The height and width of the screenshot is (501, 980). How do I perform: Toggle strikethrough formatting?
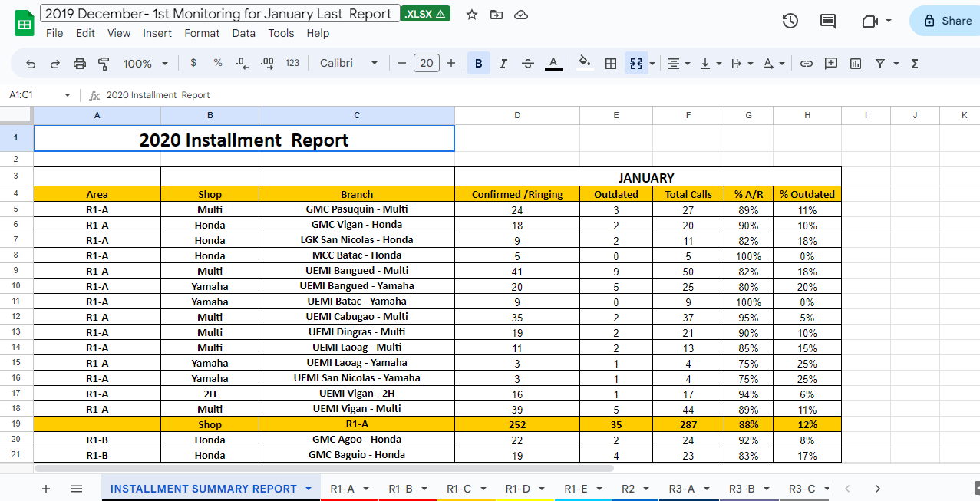pos(528,64)
